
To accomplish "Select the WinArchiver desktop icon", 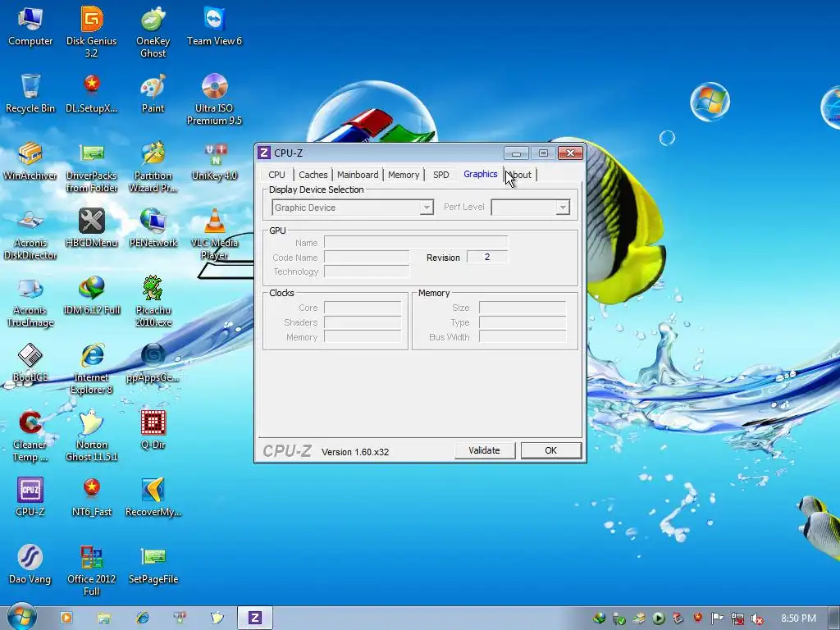I will pos(30,161).
